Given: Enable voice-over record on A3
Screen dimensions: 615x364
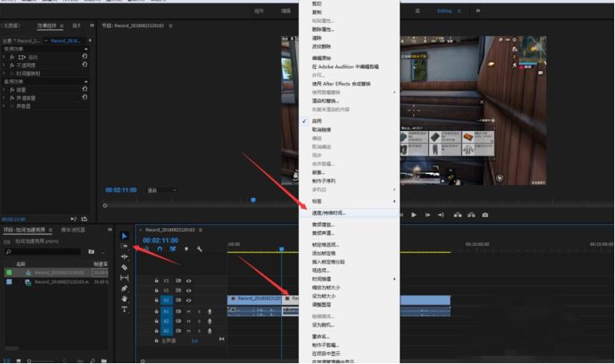Looking at the screenshot, I should pyautogui.click(x=210, y=331).
